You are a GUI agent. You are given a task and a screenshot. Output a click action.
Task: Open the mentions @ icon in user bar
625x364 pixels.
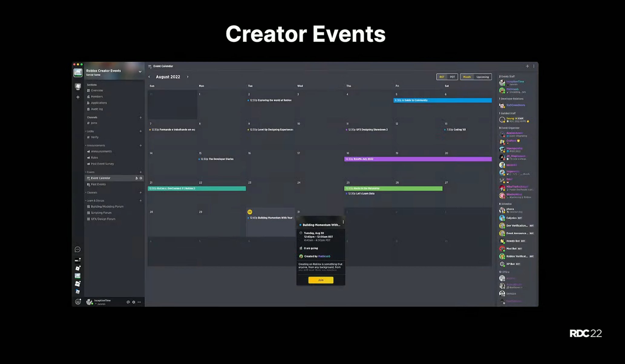click(x=128, y=302)
